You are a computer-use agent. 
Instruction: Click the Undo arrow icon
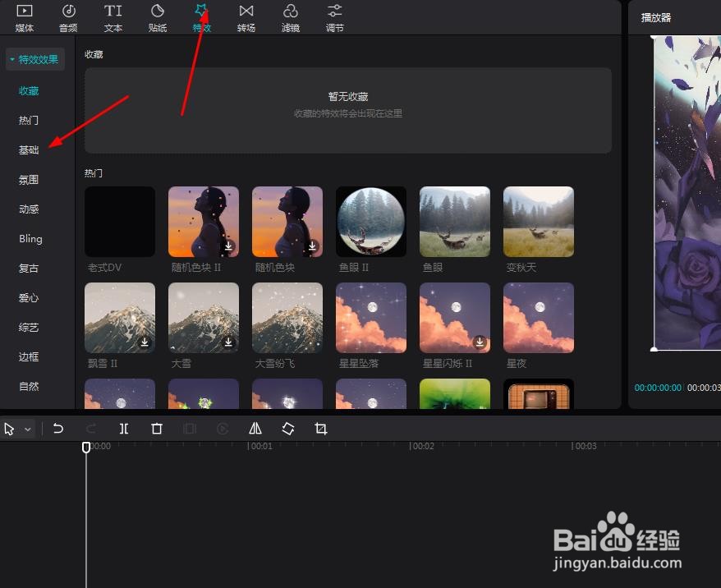point(57,428)
